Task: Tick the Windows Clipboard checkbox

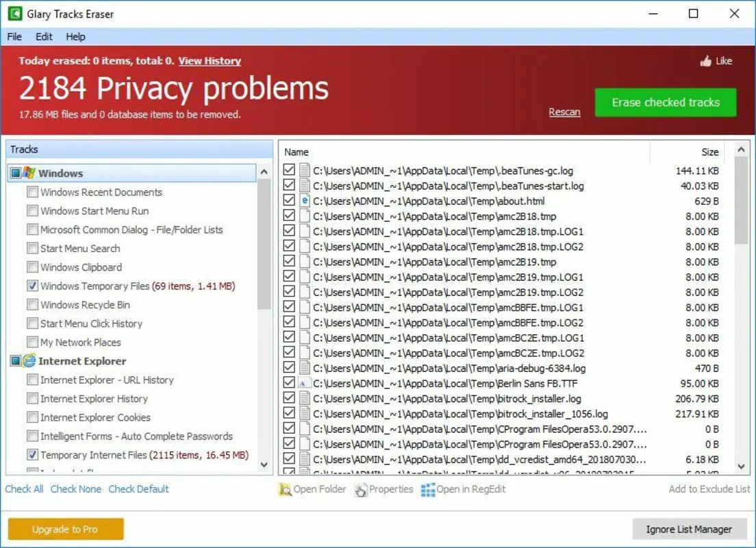Action: 32,266
